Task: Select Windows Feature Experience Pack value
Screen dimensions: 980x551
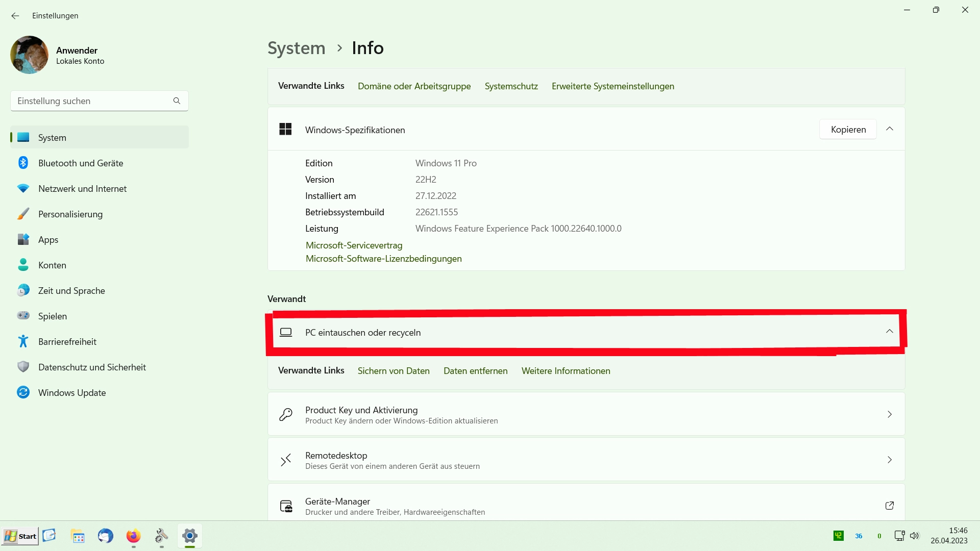Action: tap(518, 229)
